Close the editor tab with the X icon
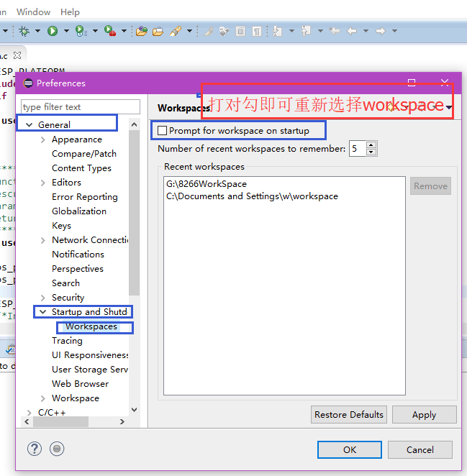 click(x=17, y=55)
